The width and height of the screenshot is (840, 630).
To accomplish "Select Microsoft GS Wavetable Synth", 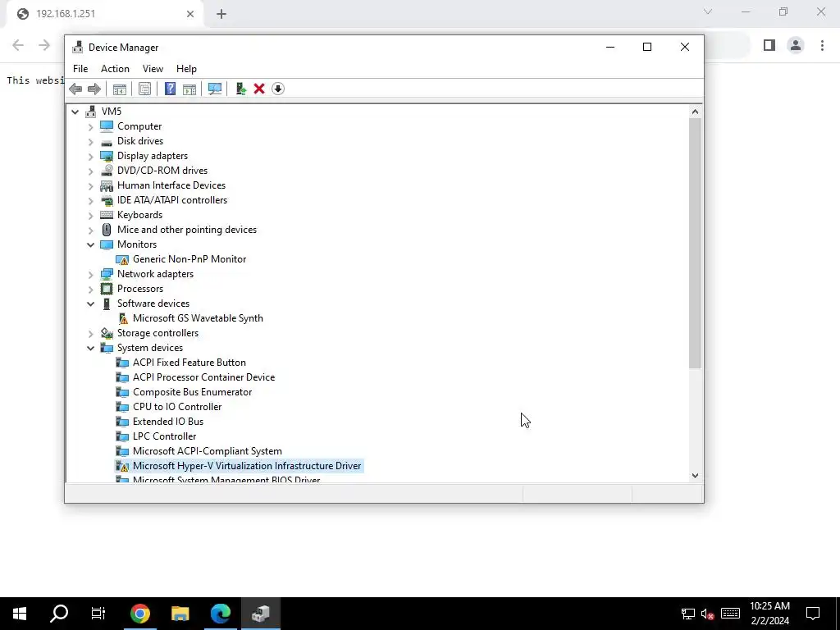I will tap(198, 318).
